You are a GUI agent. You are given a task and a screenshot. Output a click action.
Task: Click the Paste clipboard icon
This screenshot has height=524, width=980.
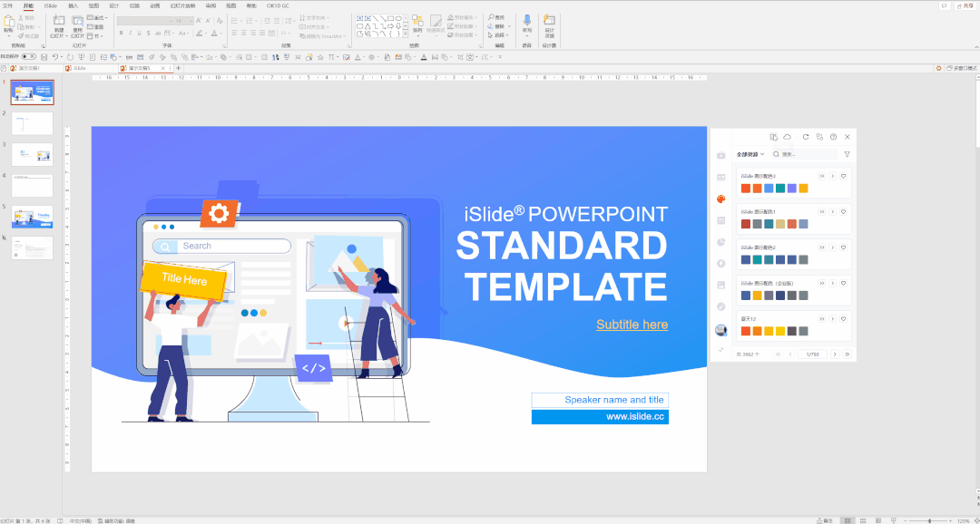coord(9,21)
